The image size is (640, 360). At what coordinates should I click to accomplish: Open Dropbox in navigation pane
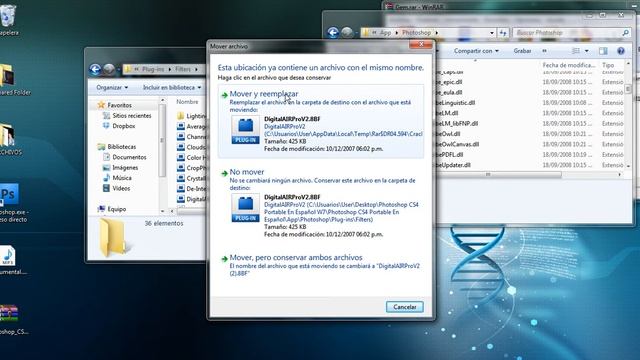(x=123, y=126)
